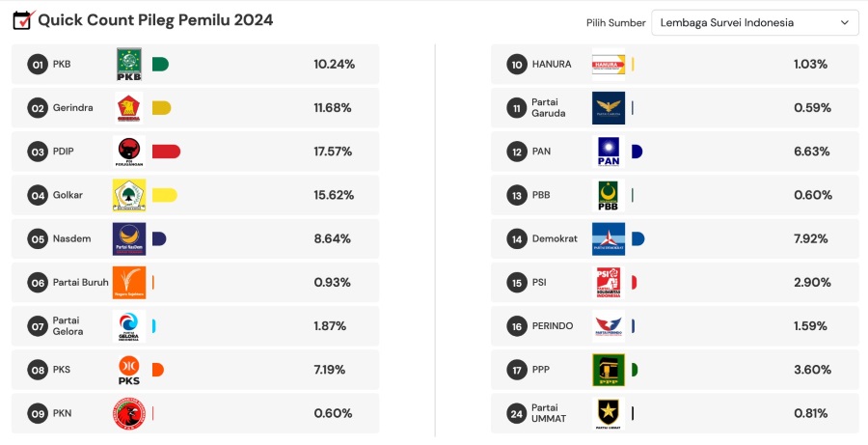Click the PKS party logo

click(x=129, y=370)
